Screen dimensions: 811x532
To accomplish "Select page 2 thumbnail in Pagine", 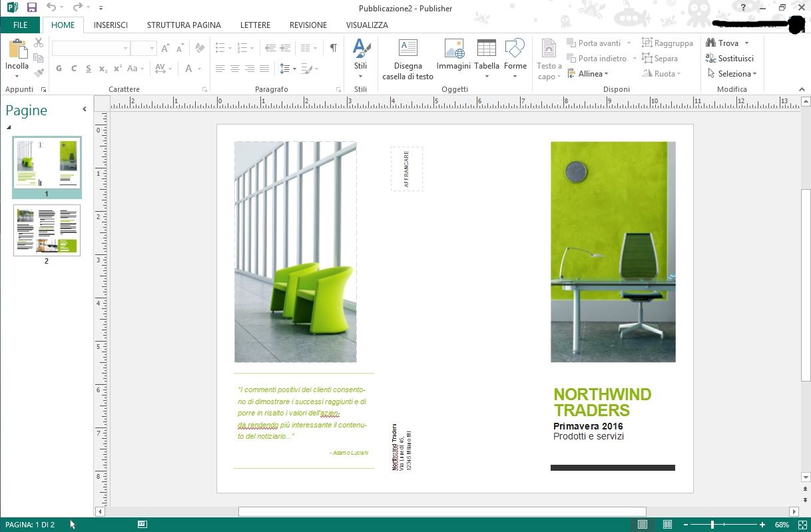I will (x=47, y=230).
